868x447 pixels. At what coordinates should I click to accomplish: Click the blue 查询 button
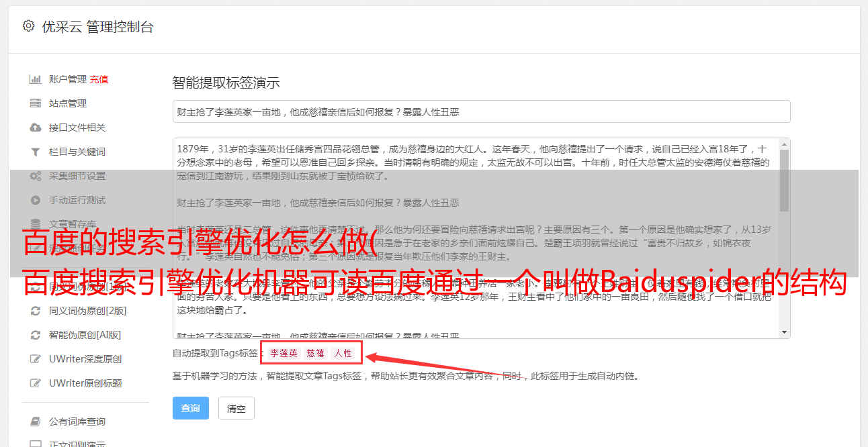(x=191, y=408)
